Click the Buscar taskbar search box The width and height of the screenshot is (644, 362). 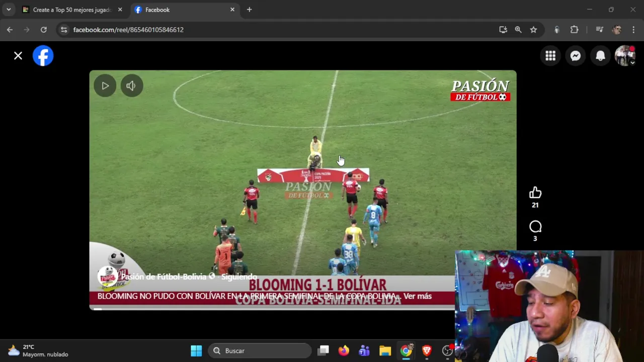point(260,351)
